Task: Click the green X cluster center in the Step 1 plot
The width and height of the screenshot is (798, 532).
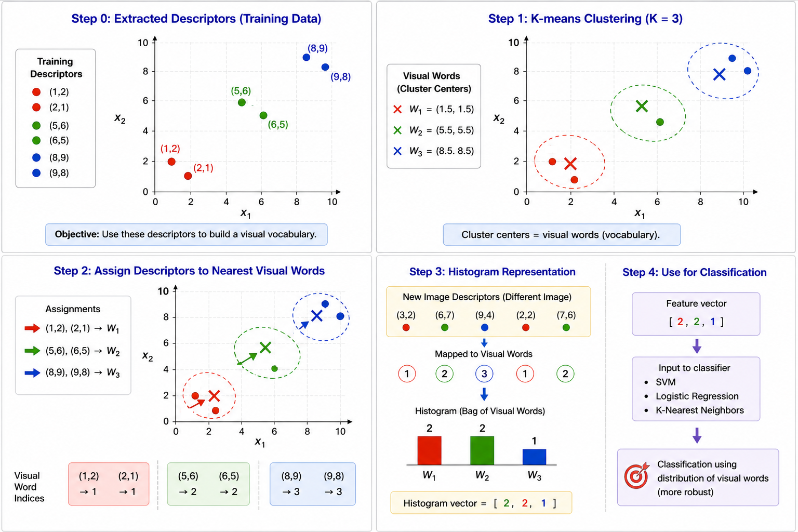Action: [x=642, y=107]
